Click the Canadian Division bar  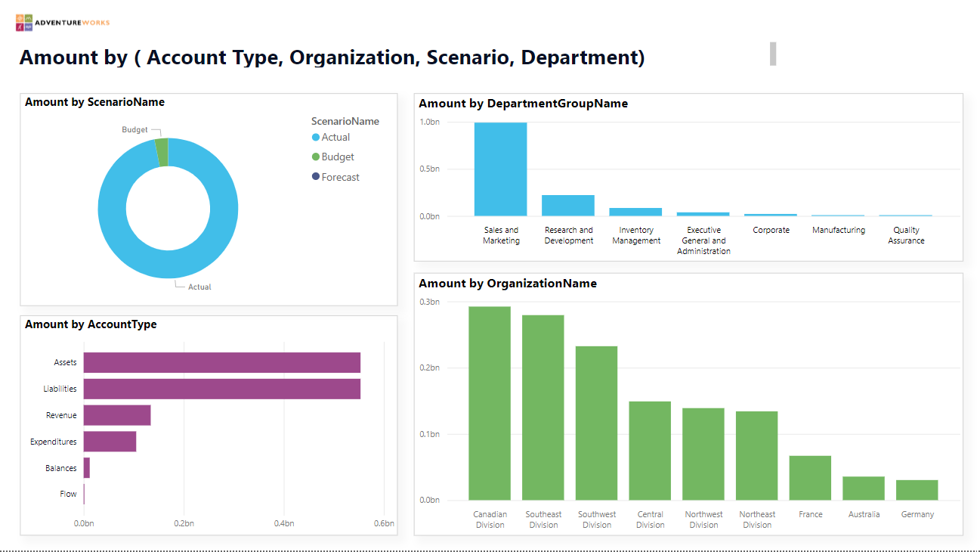[x=490, y=401]
